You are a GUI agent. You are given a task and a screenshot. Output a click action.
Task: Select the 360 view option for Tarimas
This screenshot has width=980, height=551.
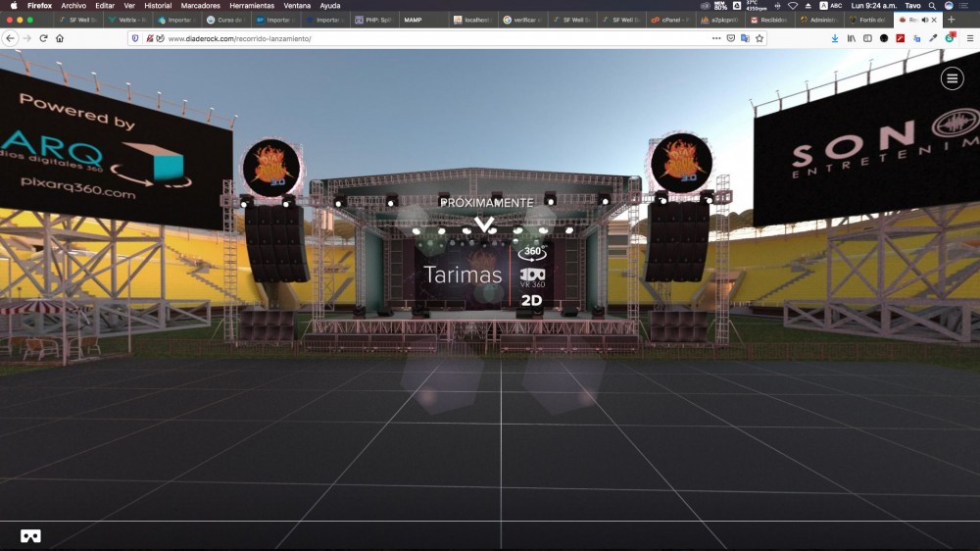(532, 252)
